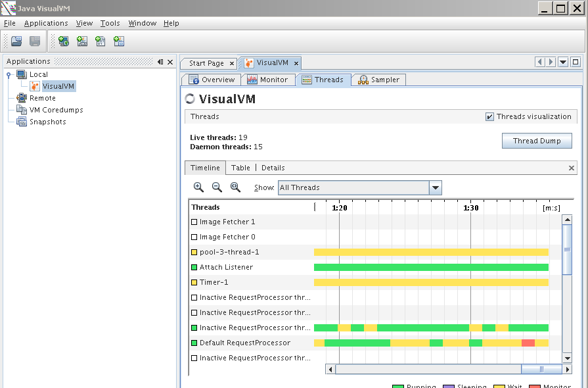Close the Timeline threads view

(572, 168)
